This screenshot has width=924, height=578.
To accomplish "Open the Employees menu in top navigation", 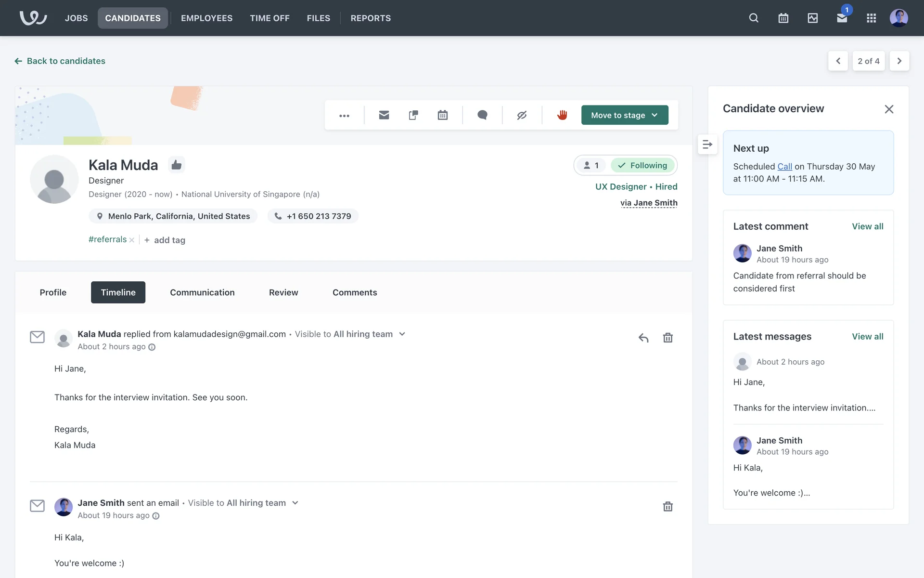I will (x=206, y=18).
